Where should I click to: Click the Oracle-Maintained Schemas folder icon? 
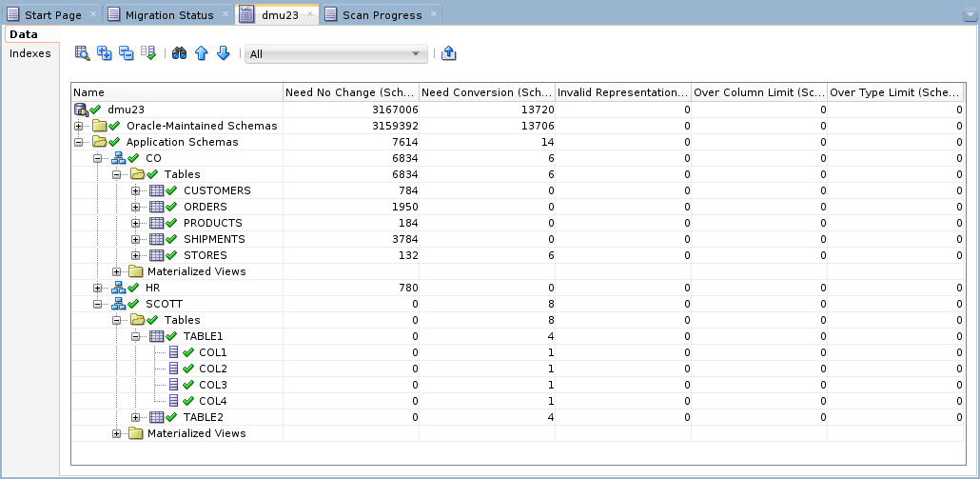(99, 126)
